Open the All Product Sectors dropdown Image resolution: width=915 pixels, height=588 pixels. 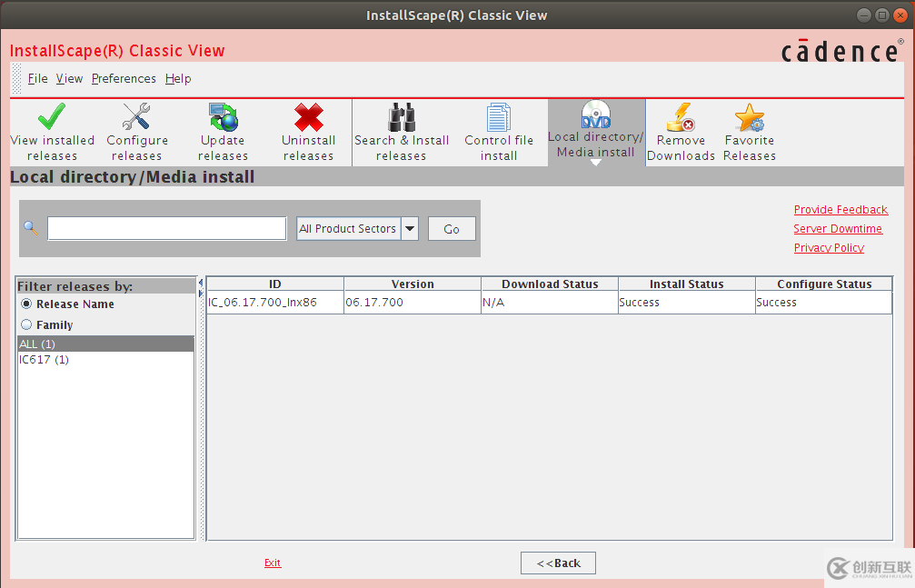[x=410, y=228]
